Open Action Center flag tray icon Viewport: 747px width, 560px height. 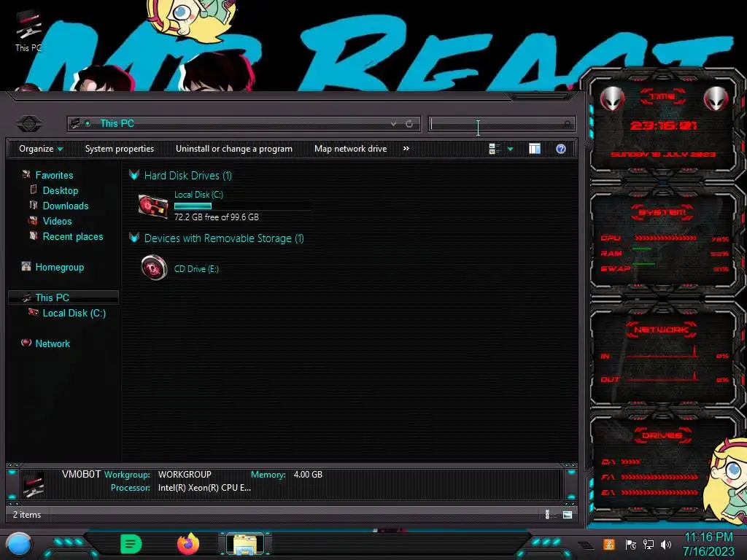point(631,544)
